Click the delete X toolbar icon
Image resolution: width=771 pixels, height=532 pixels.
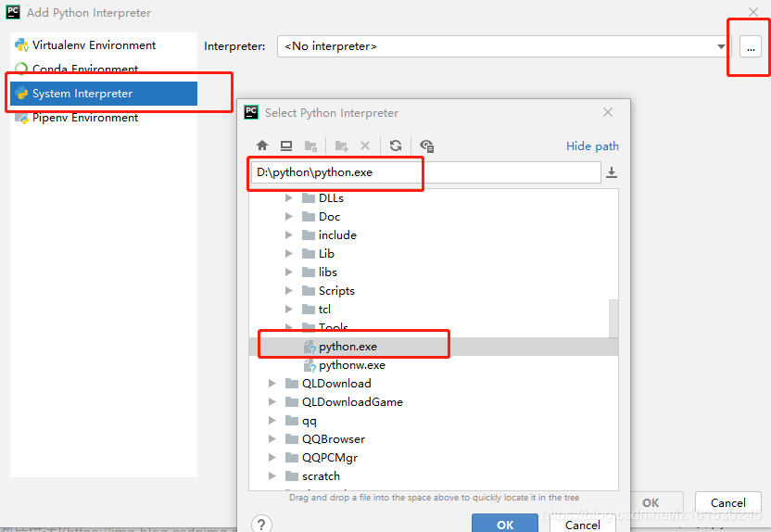coord(365,146)
